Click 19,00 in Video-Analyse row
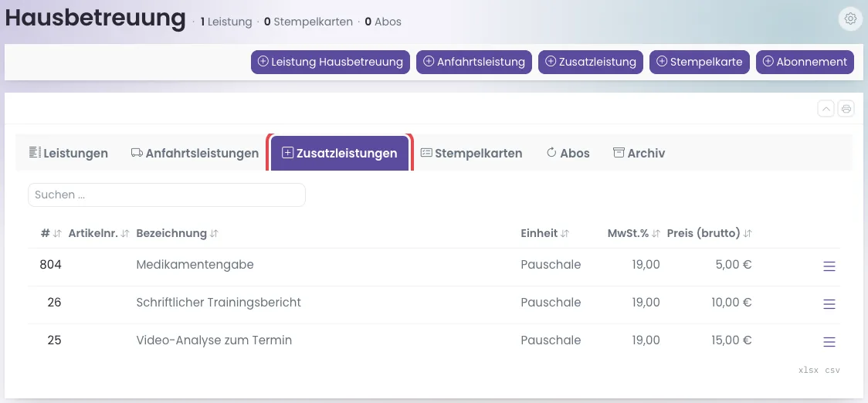Screen dimensions: 868x403 (646, 340)
